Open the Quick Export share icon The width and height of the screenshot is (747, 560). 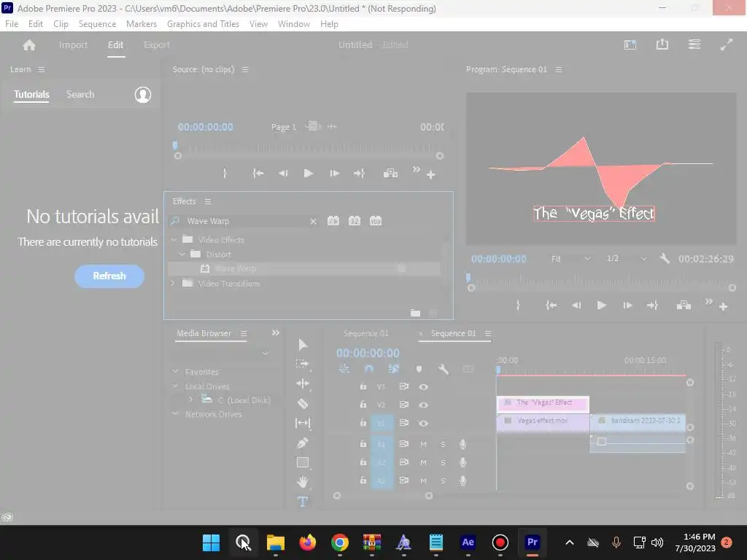tap(662, 44)
